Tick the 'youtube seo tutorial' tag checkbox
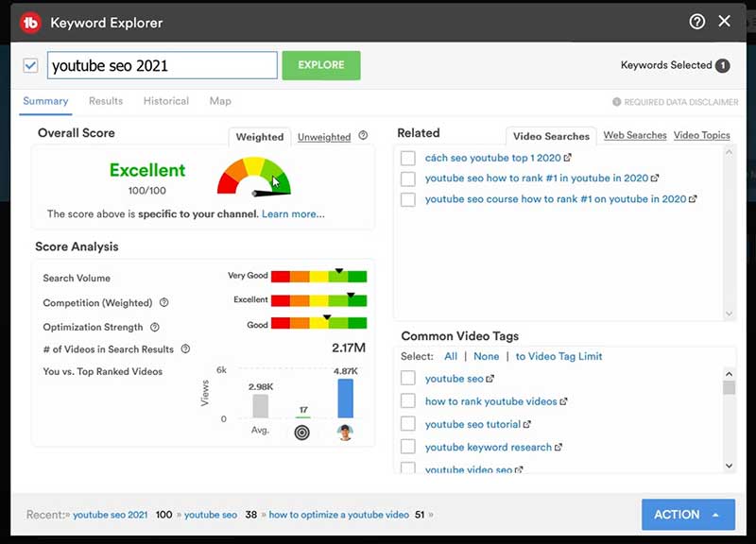Screen dimensions: 756x544 coord(407,424)
